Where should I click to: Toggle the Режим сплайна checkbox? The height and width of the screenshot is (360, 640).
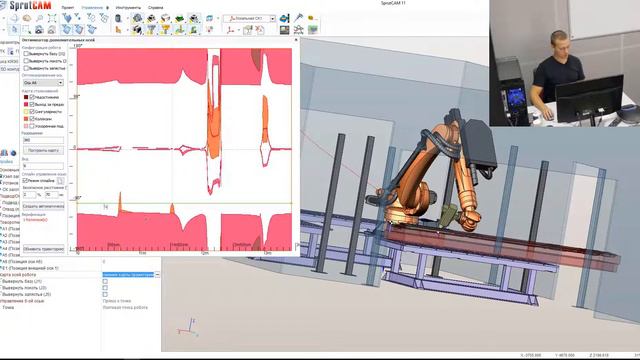click(x=25, y=180)
